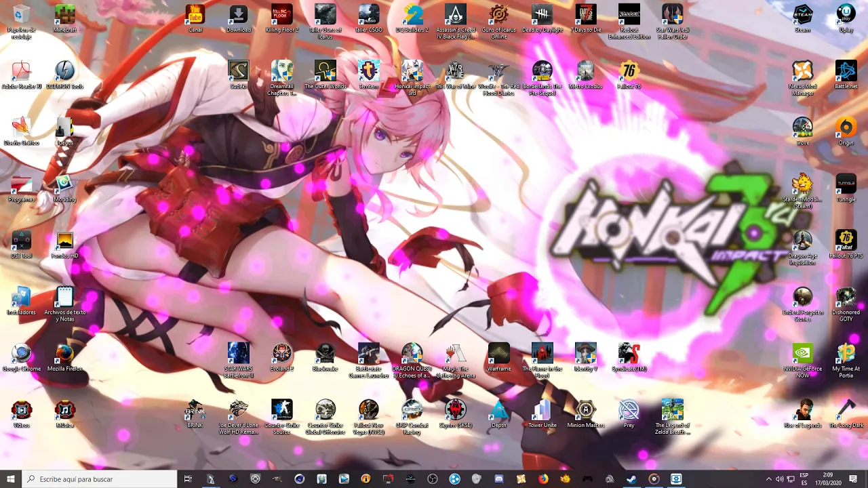This screenshot has height=488, width=868.
Task: Launch Killing Floor 2 shortcut
Action: point(282,18)
